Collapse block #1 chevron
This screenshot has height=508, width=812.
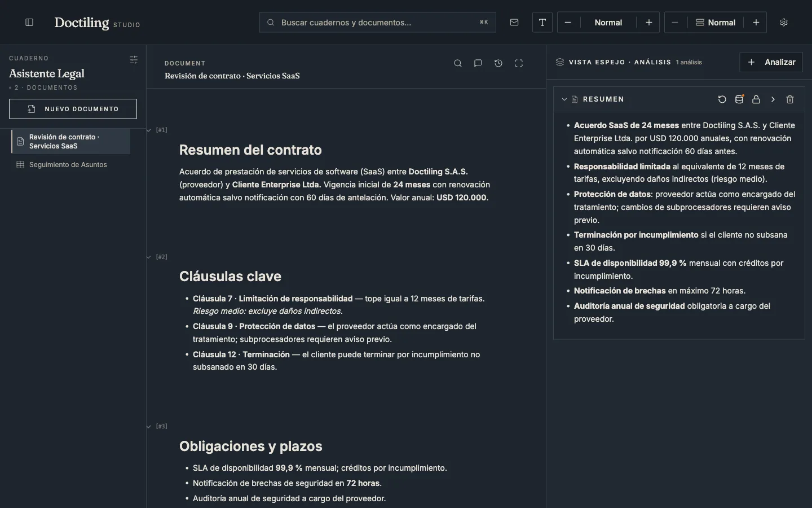(x=149, y=130)
